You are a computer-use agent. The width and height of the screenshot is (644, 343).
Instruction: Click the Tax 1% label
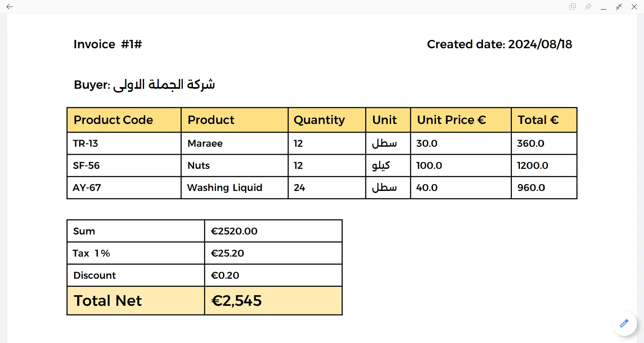coord(91,253)
